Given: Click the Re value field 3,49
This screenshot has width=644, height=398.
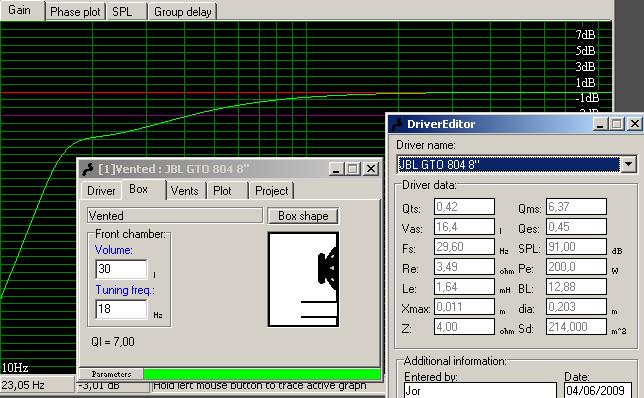Looking at the screenshot, I should click(464, 267).
